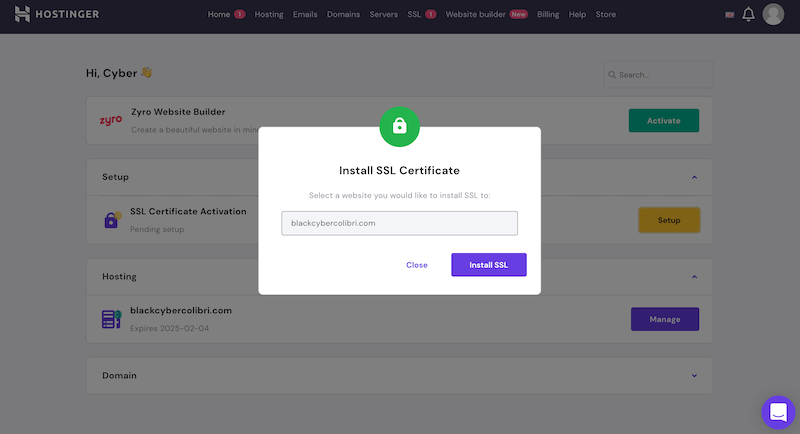Open the live chat bubble

click(x=778, y=412)
